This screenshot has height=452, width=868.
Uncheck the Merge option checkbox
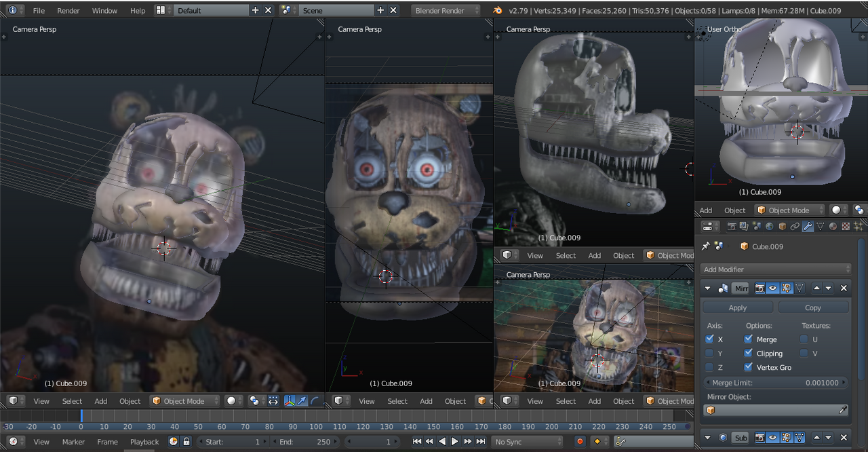point(749,339)
